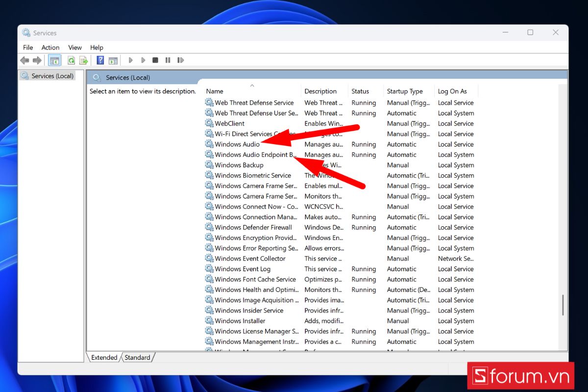This screenshot has width=588, height=392.
Task: Select the Windows Health and Optimi... service
Action: pos(256,290)
